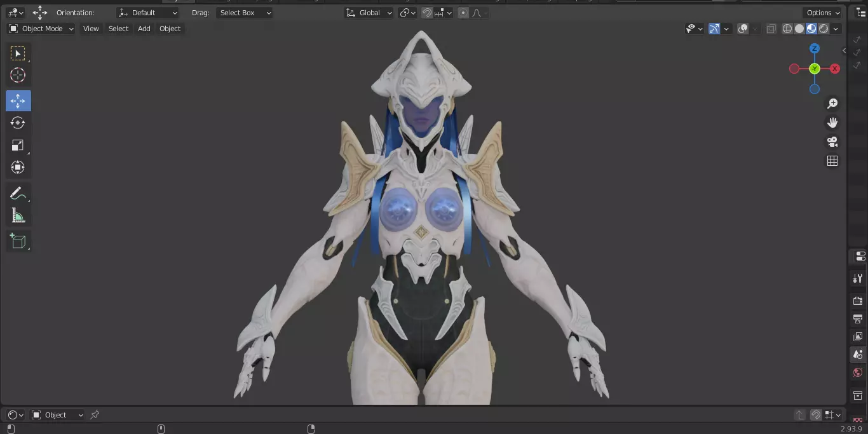
Task: Click the red X axis on navigation gizmo
Action: tap(835, 69)
